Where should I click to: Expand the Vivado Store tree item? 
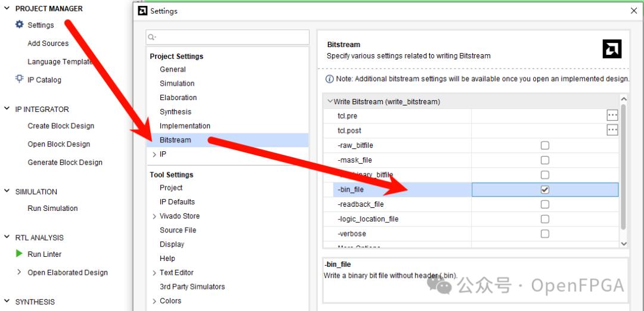[154, 216]
